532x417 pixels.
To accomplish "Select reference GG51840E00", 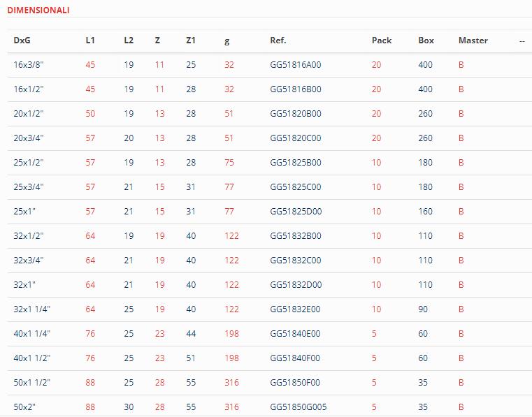I will [295, 334].
